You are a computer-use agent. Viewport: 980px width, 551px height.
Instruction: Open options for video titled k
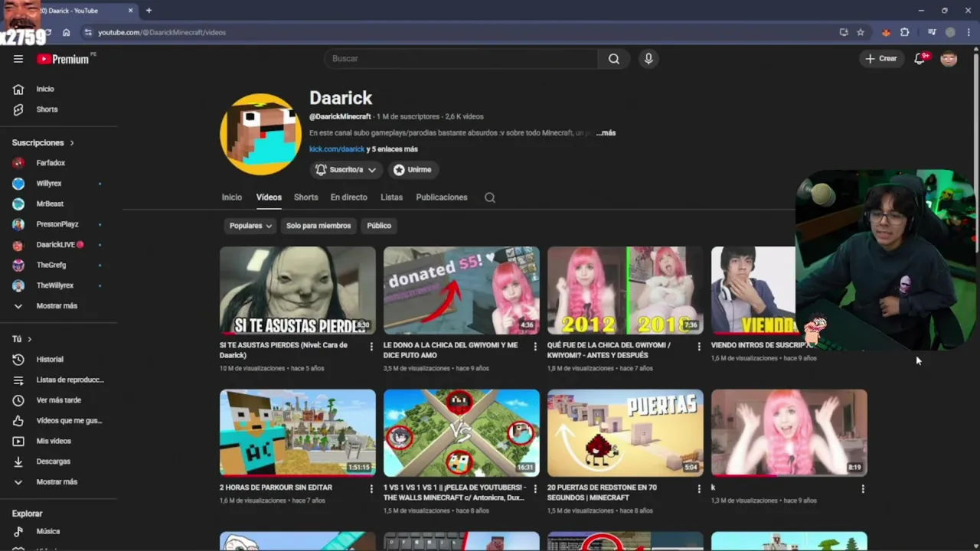point(863,489)
